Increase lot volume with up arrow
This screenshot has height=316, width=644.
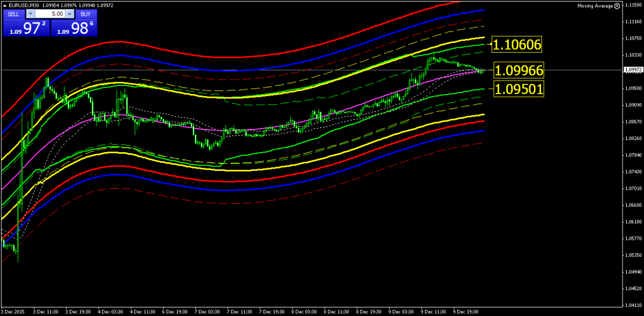pyautogui.click(x=70, y=13)
